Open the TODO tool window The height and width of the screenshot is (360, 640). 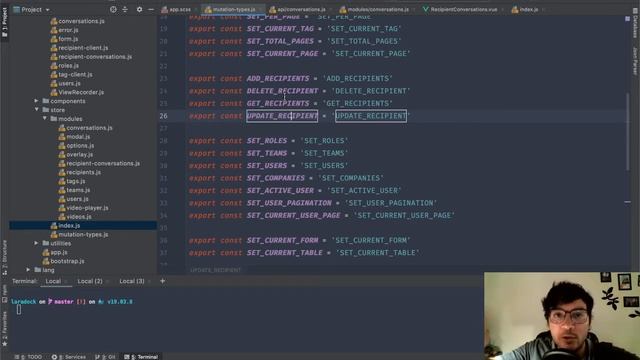[x=28, y=357]
